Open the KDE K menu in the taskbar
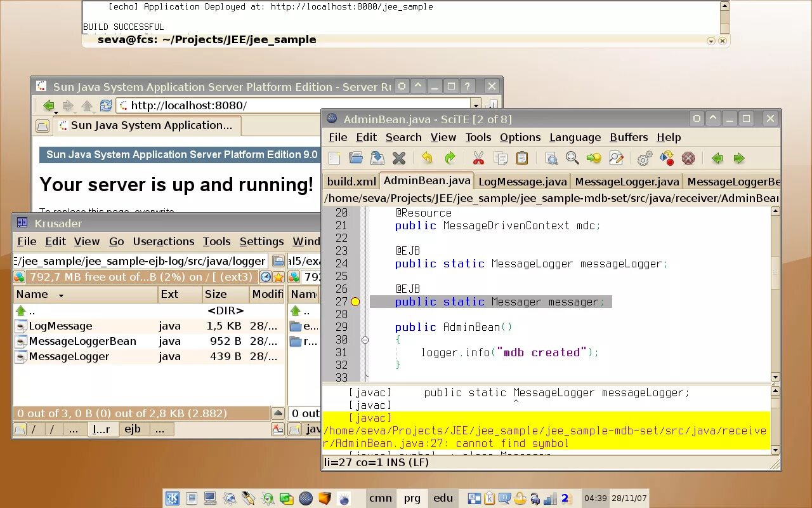This screenshot has width=812, height=508. (x=172, y=498)
